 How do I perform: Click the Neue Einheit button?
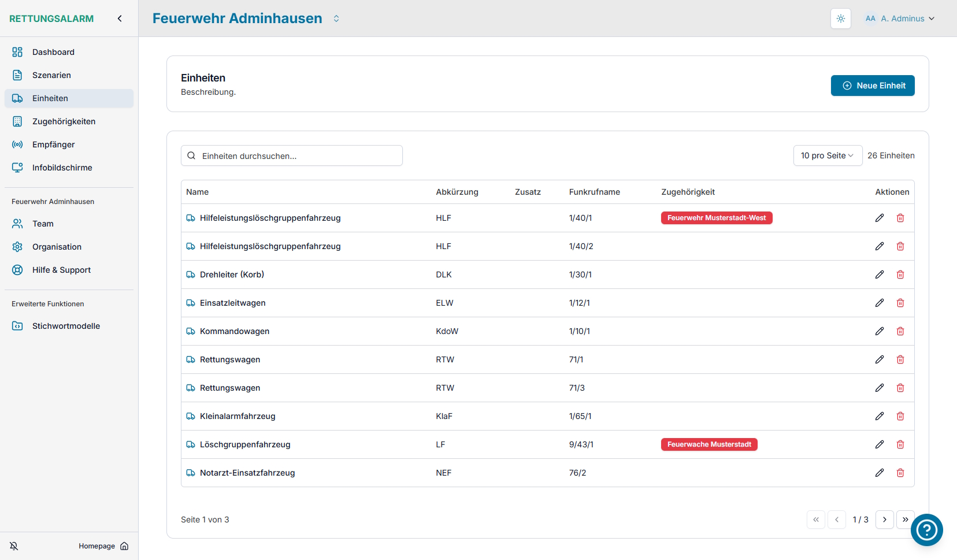point(872,86)
